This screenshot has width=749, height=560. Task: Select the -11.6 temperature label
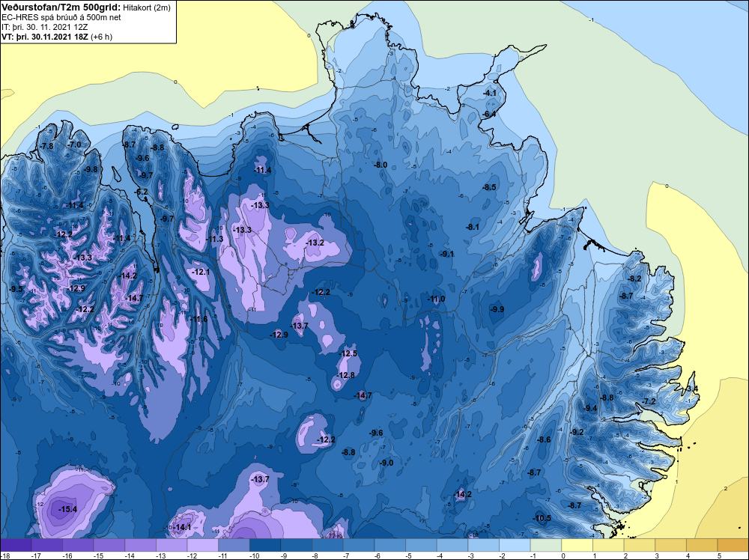click(198, 319)
